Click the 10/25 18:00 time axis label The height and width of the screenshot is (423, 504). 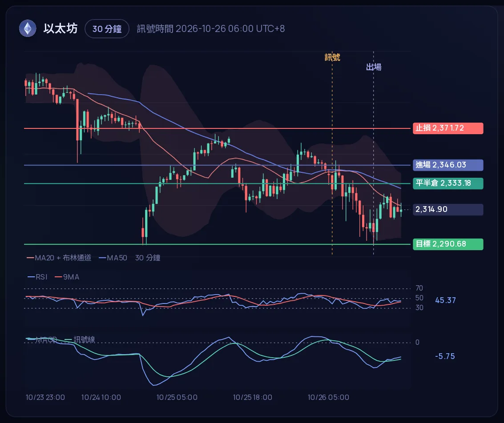point(253,397)
